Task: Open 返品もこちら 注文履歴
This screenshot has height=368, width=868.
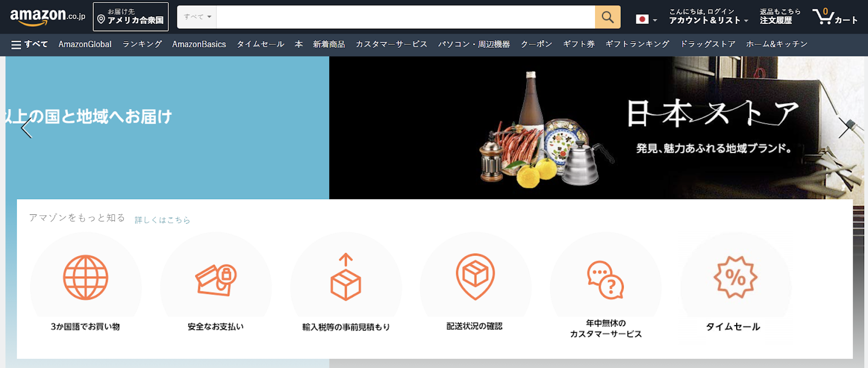Action: (780, 17)
